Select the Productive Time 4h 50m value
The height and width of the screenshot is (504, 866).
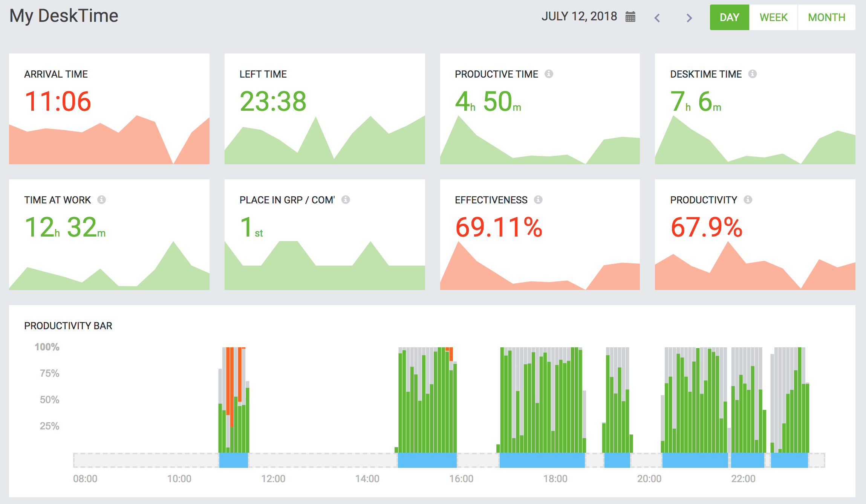pos(488,102)
